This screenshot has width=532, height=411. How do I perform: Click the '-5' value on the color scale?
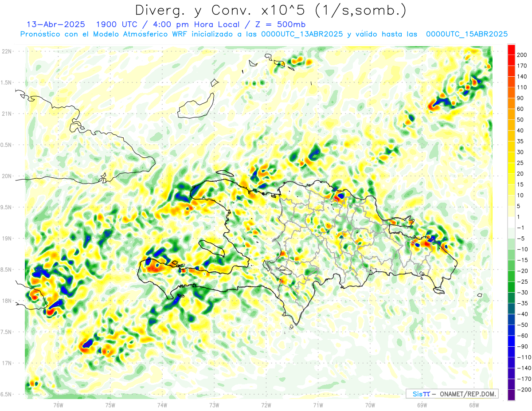pyautogui.click(x=521, y=239)
